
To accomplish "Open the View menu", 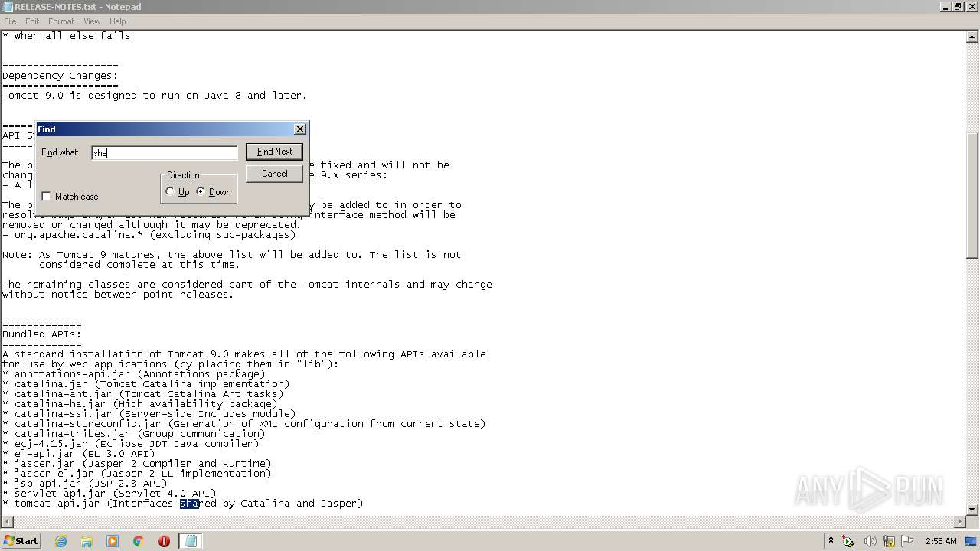I will coord(92,21).
